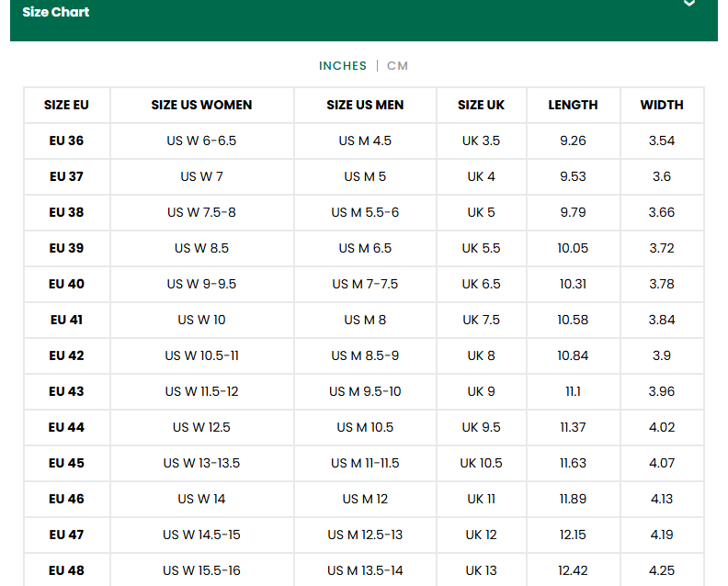The width and height of the screenshot is (728, 586).
Task: Select the EU 42 row label
Action: [x=66, y=355]
